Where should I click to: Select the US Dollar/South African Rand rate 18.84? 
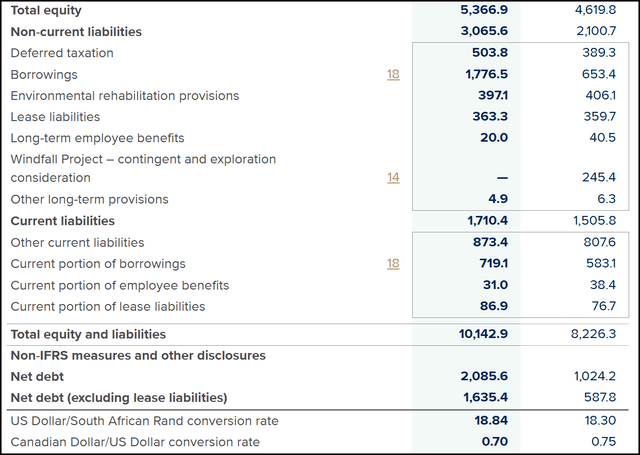point(492,420)
